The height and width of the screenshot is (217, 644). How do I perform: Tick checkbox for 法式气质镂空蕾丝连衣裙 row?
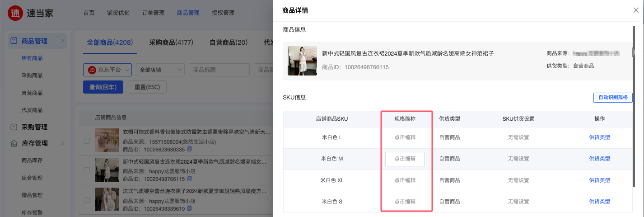tap(87, 200)
